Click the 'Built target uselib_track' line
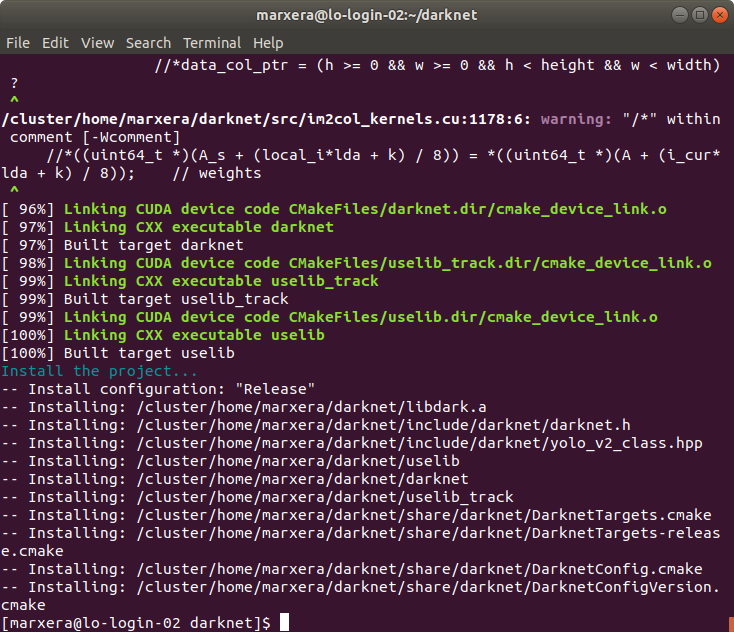Viewport: 734px width, 632px height. (x=176, y=299)
